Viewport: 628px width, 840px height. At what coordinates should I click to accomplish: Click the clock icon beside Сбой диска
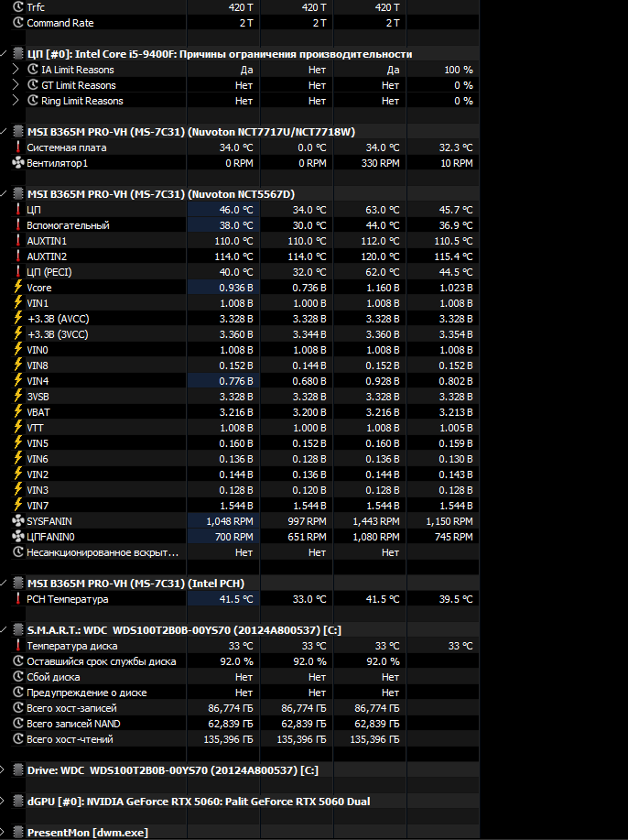tap(18, 677)
